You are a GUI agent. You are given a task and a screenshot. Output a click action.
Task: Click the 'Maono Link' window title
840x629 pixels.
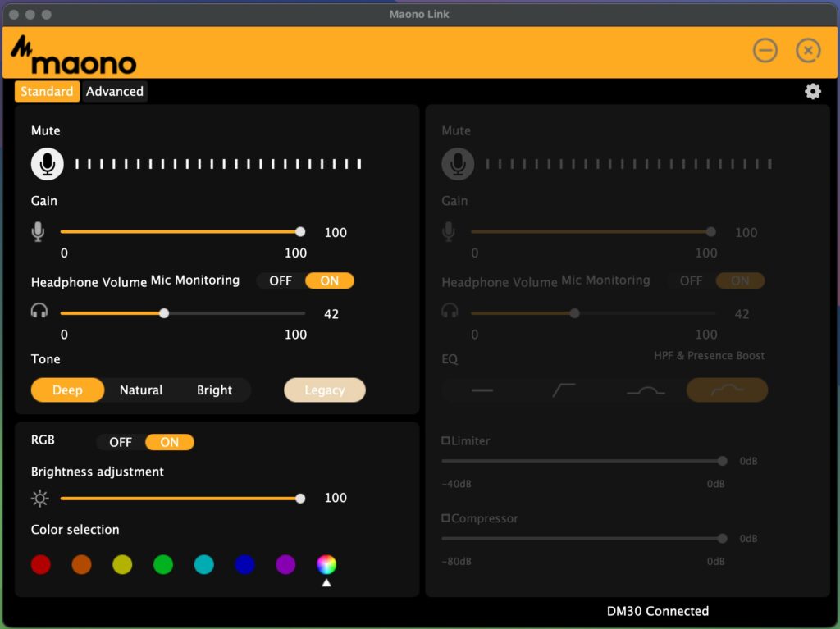[x=419, y=15]
